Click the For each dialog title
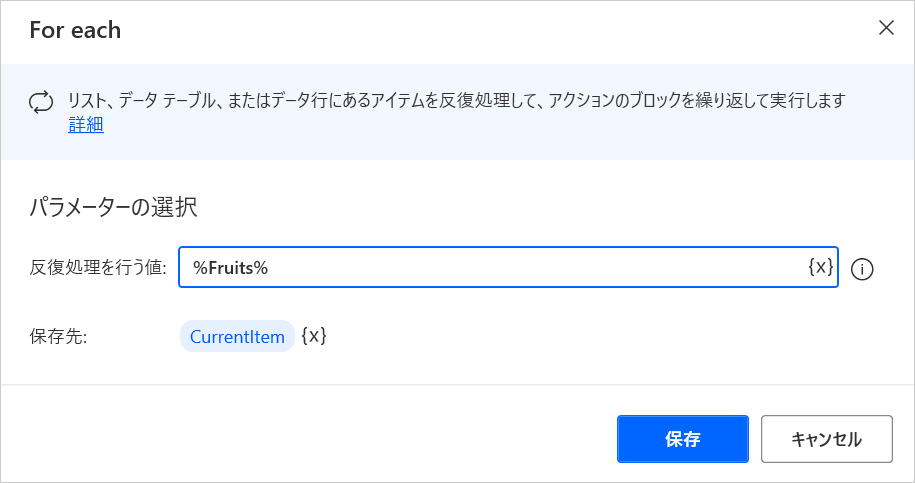 [75, 30]
